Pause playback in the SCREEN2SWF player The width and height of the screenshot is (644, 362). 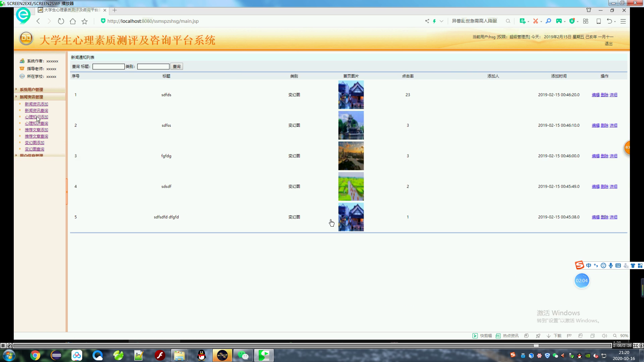pos(3,345)
